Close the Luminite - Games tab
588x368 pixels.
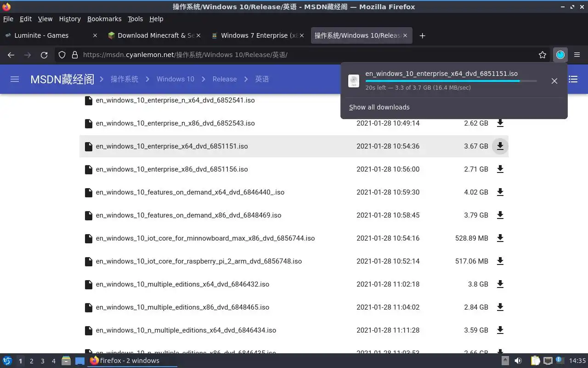pyautogui.click(x=95, y=35)
